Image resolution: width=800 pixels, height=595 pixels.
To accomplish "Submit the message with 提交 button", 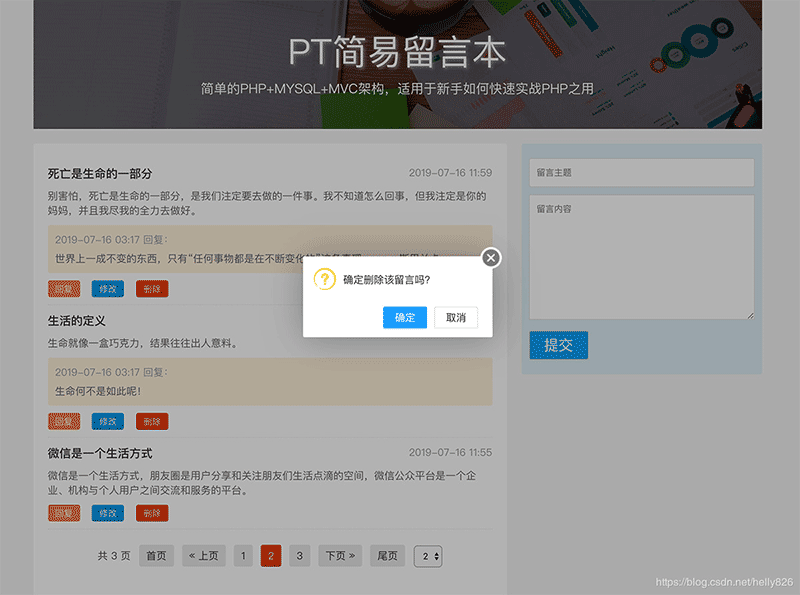I will 559,345.
